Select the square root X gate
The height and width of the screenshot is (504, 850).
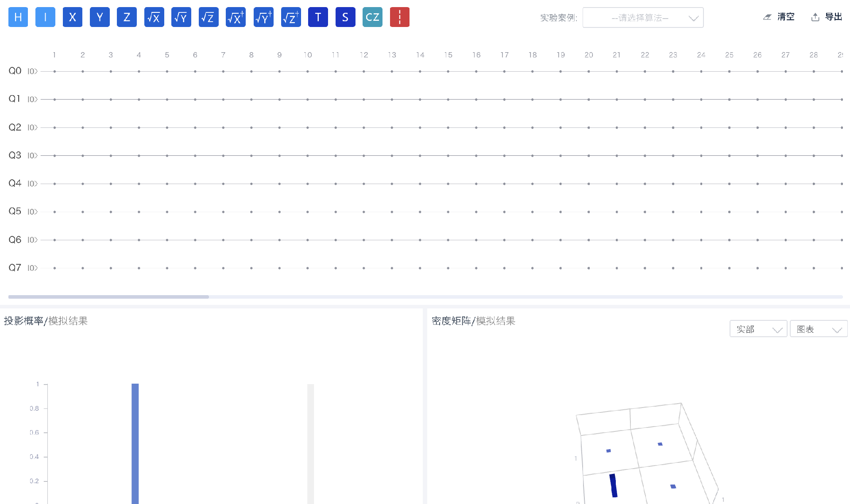tap(154, 17)
